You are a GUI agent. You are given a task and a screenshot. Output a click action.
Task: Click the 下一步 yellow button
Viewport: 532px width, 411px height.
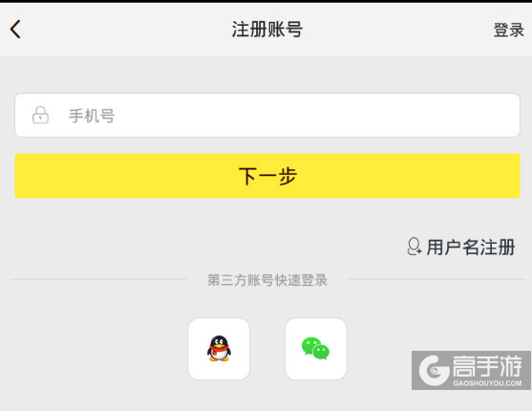pyautogui.click(x=267, y=176)
